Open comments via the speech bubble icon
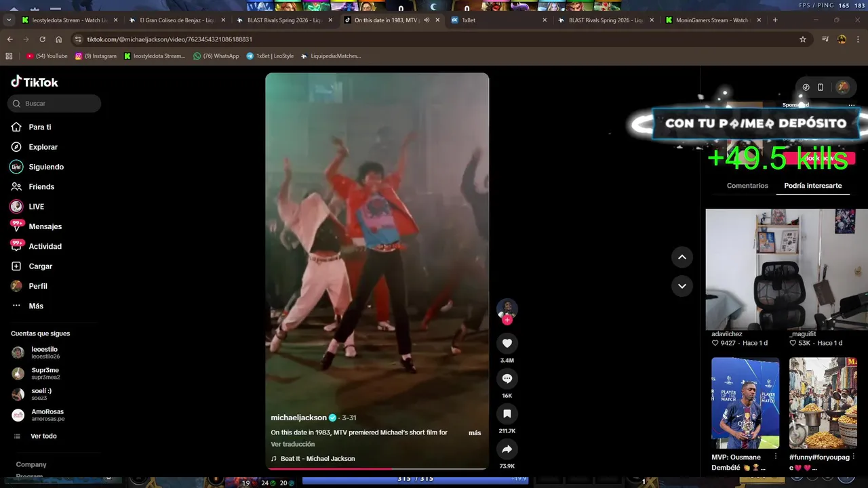Image resolution: width=868 pixels, height=488 pixels. point(507,378)
